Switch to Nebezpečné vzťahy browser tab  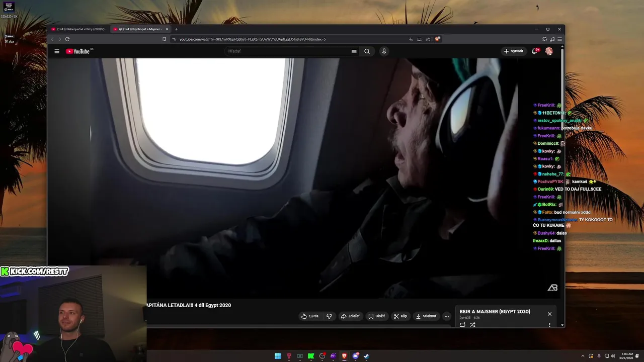78,29
